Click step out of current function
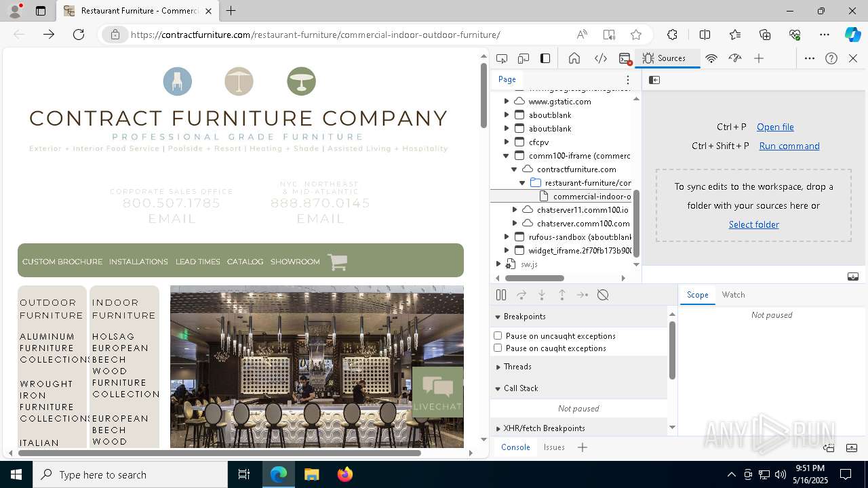Viewport: 868px width, 488px height. point(562,295)
